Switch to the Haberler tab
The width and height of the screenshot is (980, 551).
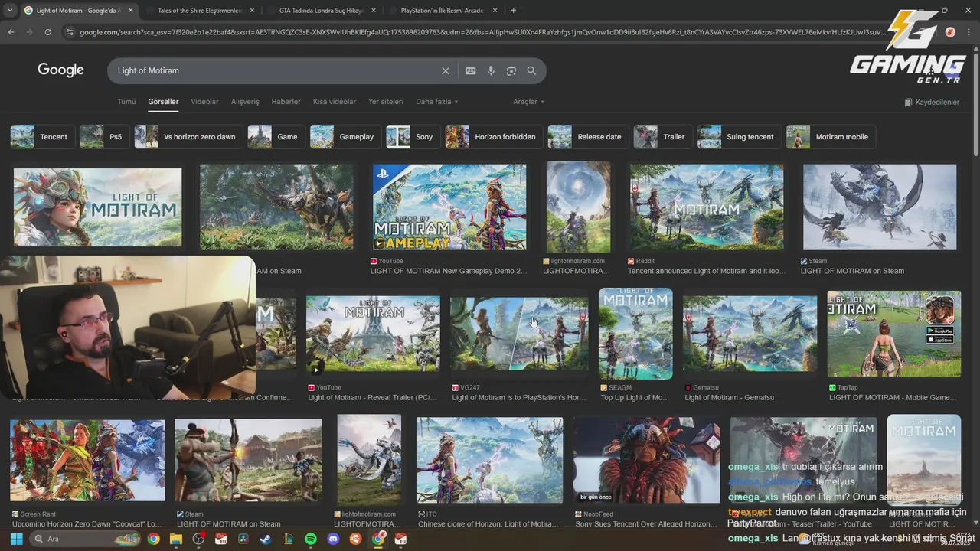click(286, 102)
